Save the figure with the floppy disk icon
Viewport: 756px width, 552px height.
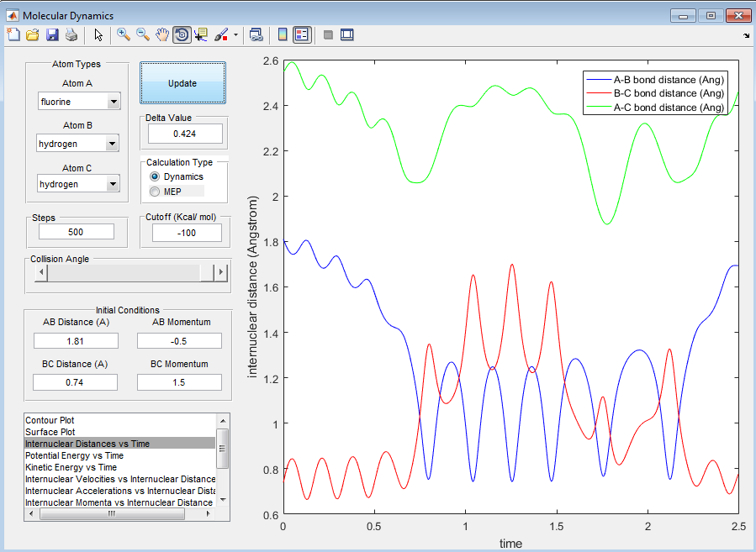coord(52,34)
